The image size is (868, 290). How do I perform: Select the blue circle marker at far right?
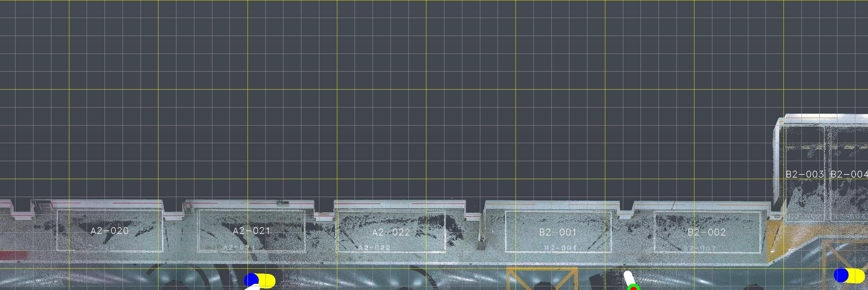(x=841, y=275)
